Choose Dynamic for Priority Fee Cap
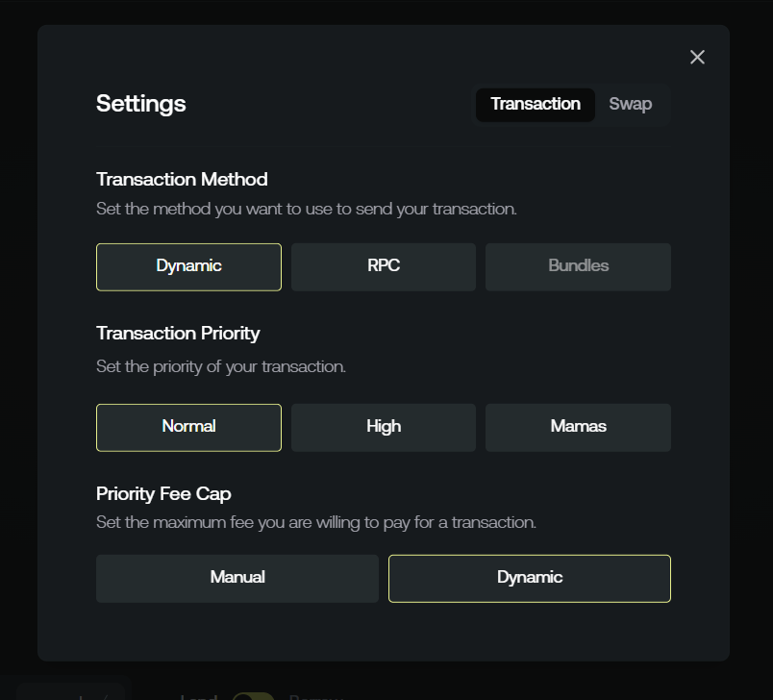 point(530,578)
